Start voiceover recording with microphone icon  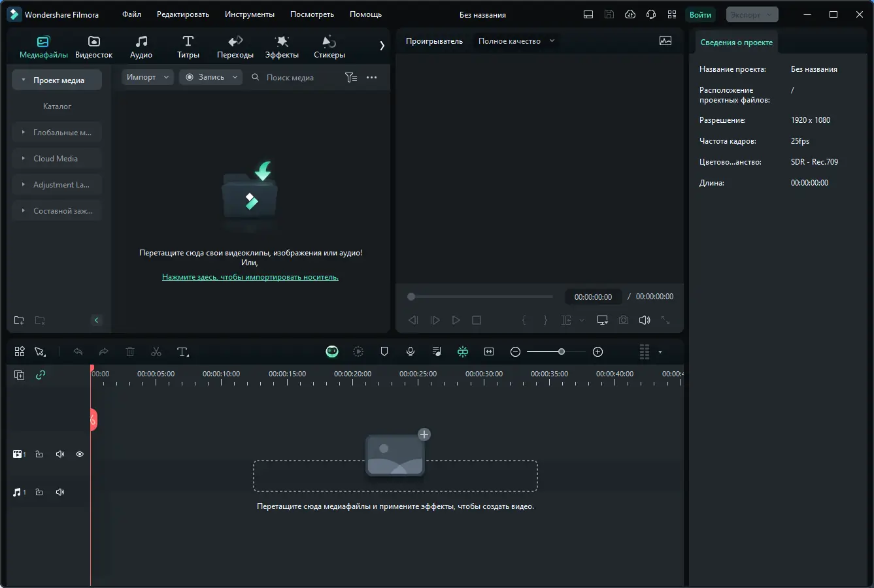[x=411, y=351]
